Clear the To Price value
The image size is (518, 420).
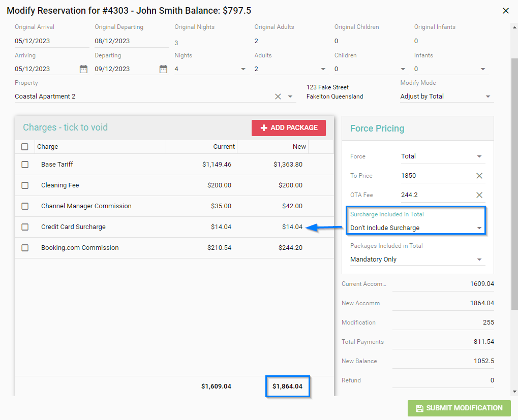479,176
